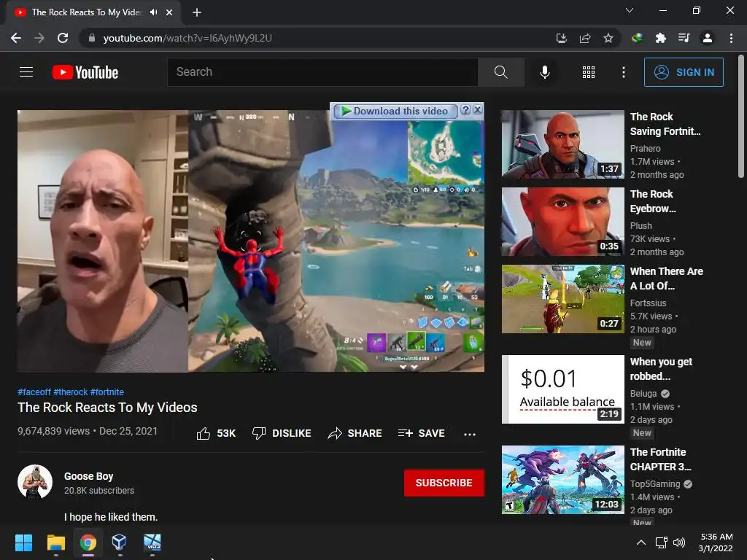Click the video player to pause
Screen dimensions: 747x560
[x=251, y=241]
